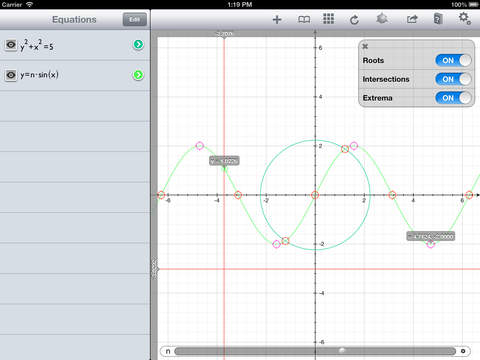Tap the extremum marker labeled -2.0000
The width and height of the screenshot is (480, 360).
pos(431,244)
